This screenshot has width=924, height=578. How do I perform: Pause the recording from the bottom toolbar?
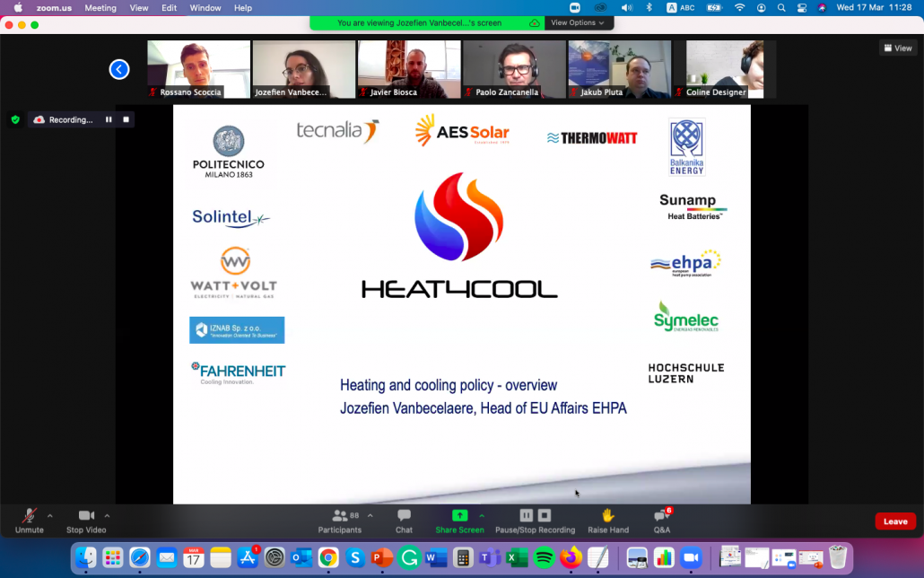(527, 515)
